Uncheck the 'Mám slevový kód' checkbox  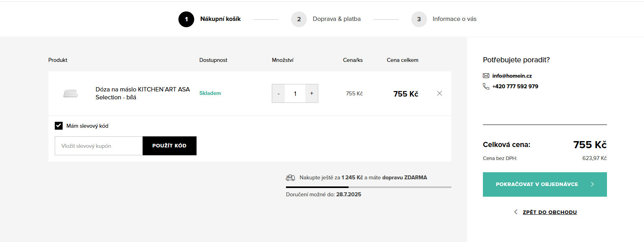[x=59, y=126]
